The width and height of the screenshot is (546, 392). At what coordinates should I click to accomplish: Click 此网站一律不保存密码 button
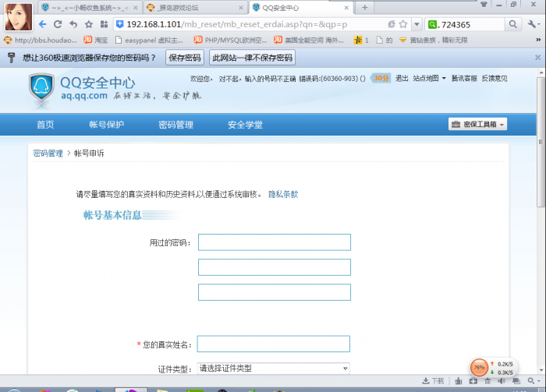(x=253, y=58)
